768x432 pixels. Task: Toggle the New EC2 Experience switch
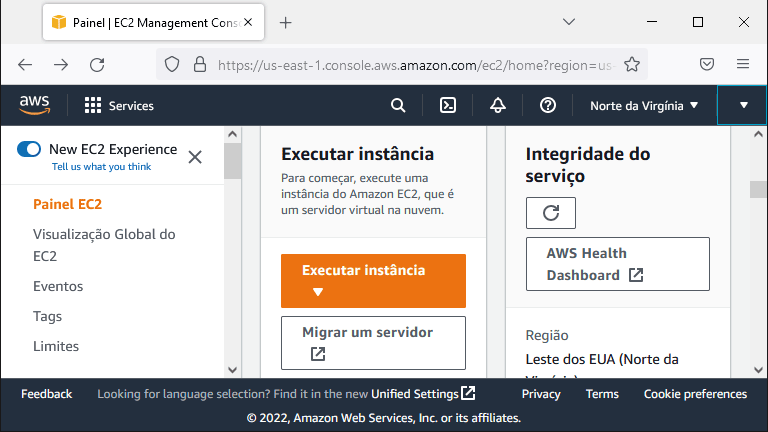coord(29,149)
